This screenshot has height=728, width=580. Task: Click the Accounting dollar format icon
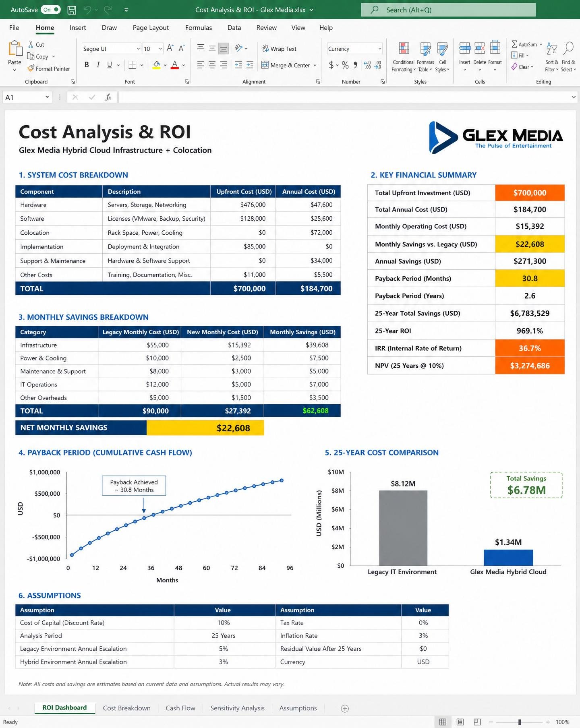(331, 65)
